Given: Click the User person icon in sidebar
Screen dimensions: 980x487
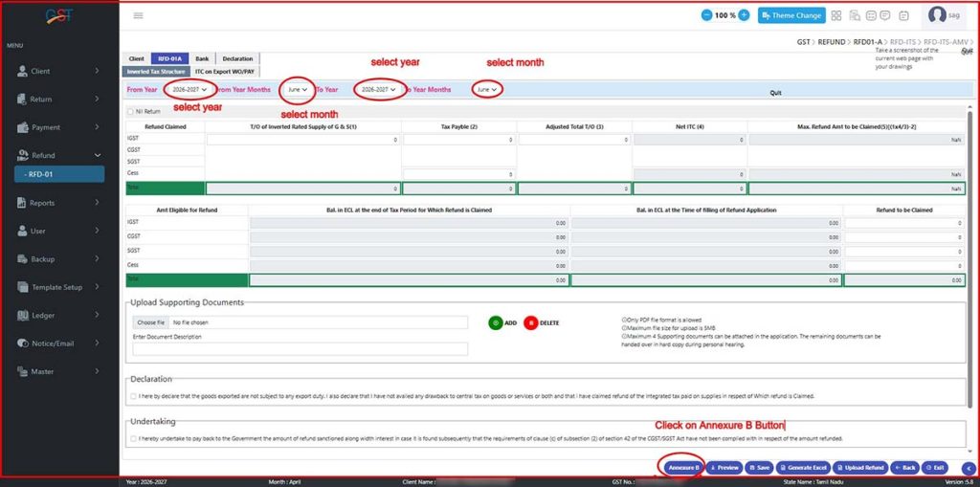Looking at the screenshot, I should (23, 231).
